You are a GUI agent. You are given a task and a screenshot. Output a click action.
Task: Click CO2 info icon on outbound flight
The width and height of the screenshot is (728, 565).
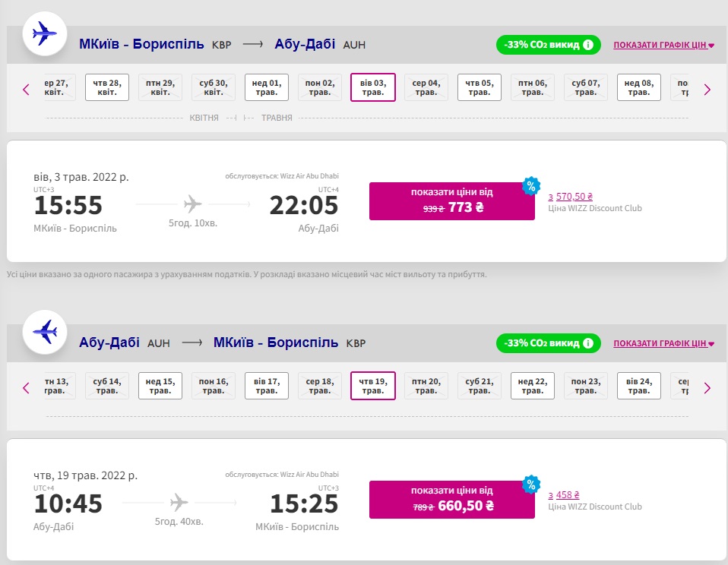click(x=588, y=45)
